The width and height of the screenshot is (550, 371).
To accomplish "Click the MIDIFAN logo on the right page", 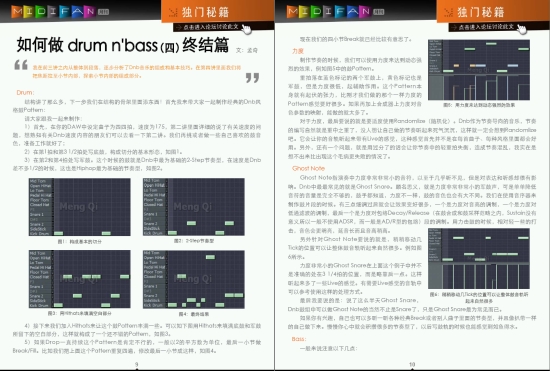I will click(335, 12).
